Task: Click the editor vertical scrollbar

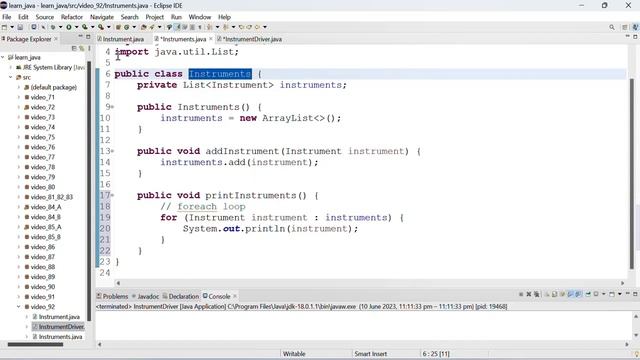Action: [632, 173]
